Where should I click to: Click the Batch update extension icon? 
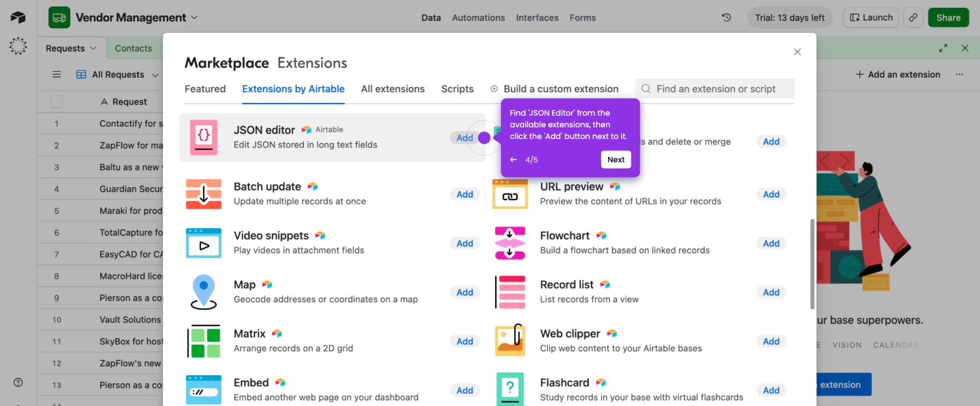[x=204, y=194]
